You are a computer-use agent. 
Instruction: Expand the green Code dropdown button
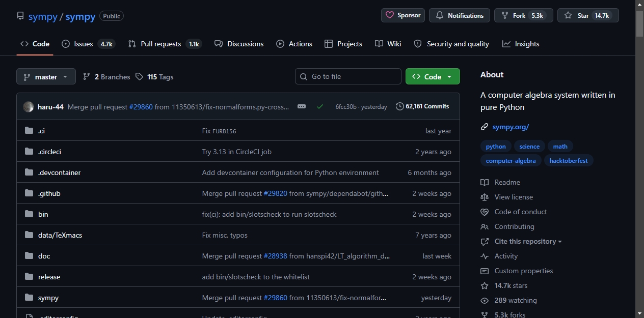click(433, 76)
